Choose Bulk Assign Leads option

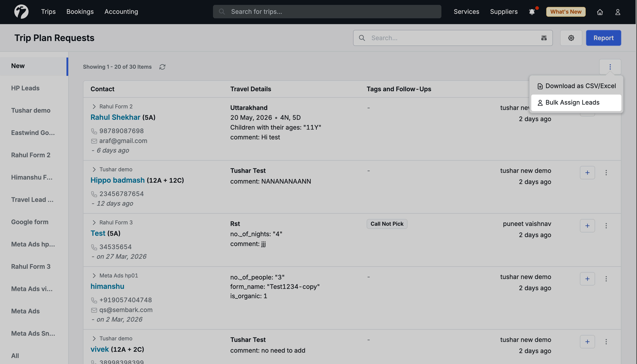point(576,102)
